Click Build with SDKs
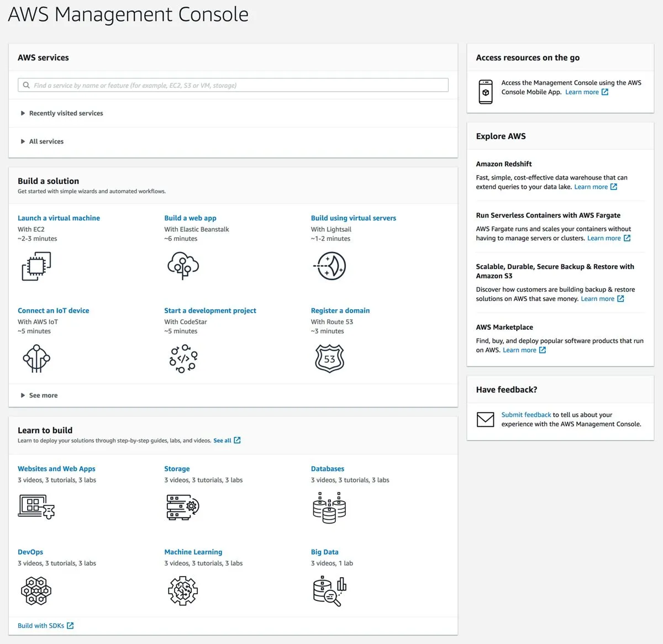663x644 pixels. coord(41,625)
